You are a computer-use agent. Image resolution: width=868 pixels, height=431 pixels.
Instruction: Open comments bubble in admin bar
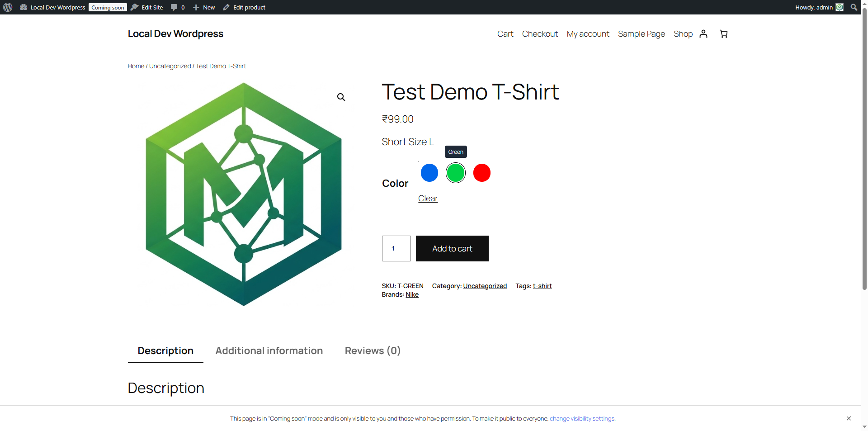point(178,7)
